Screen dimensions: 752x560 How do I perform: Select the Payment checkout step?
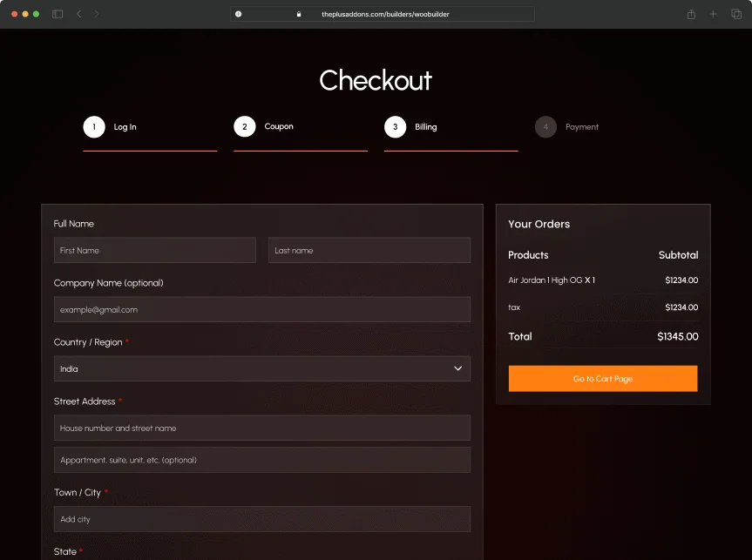pos(567,126)
